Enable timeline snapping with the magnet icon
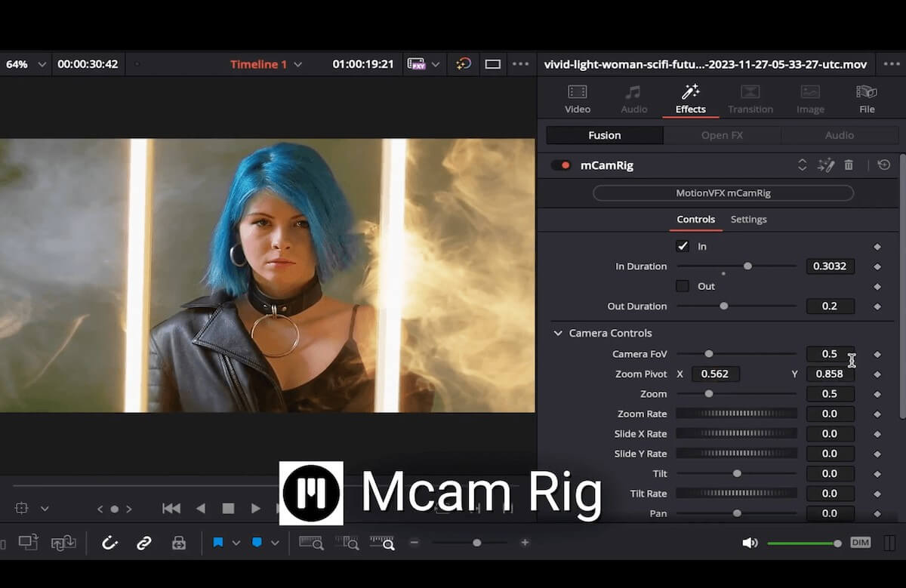Image resolution: width=906 pixels, height=588 pixels. [x=110, y=542]
